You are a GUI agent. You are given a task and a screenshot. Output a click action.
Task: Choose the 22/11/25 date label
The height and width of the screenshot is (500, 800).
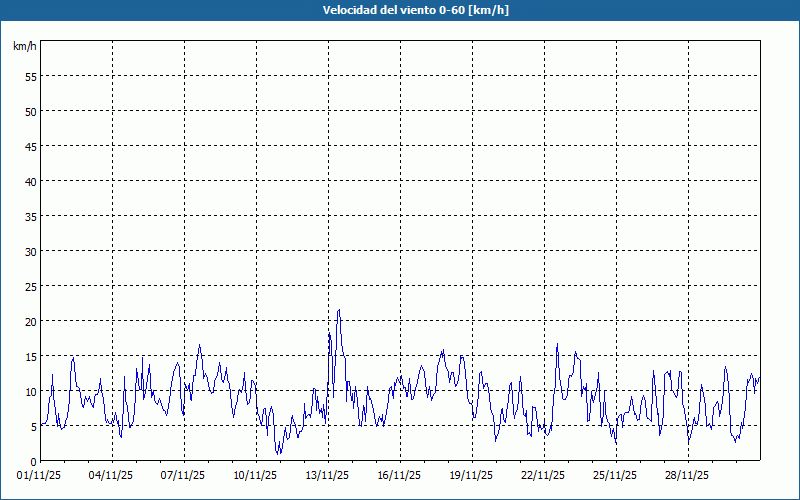click(x=544, y=476)
